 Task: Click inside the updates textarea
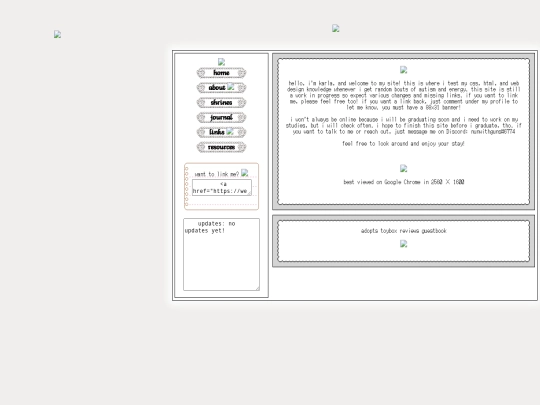[x=221, y=255]
